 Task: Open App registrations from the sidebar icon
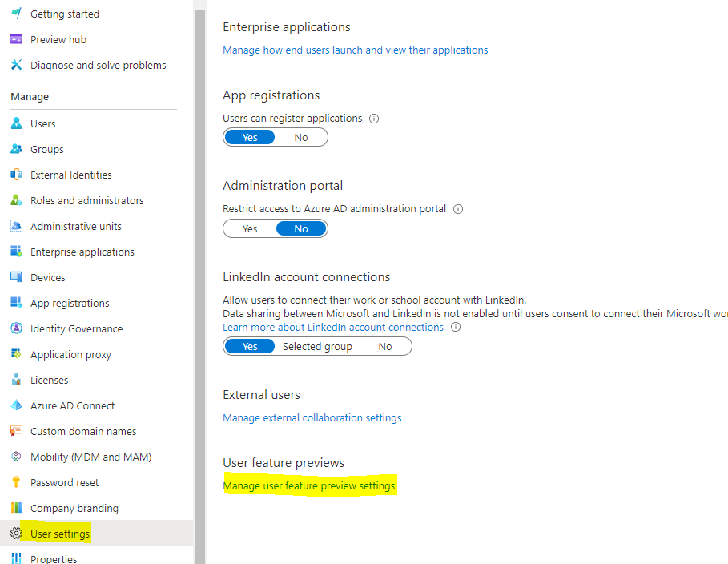click(x=16, y=303)
